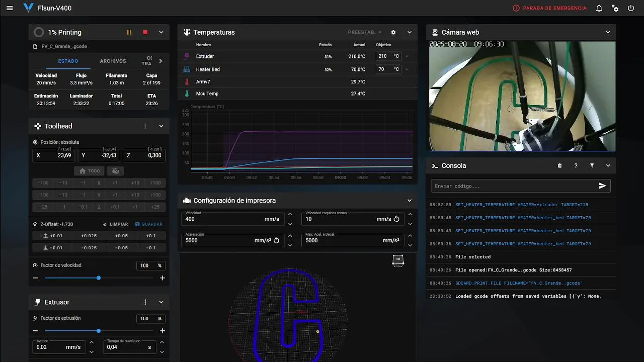
Task: Edit speed factor percentage field
Action: pos(150,265)
